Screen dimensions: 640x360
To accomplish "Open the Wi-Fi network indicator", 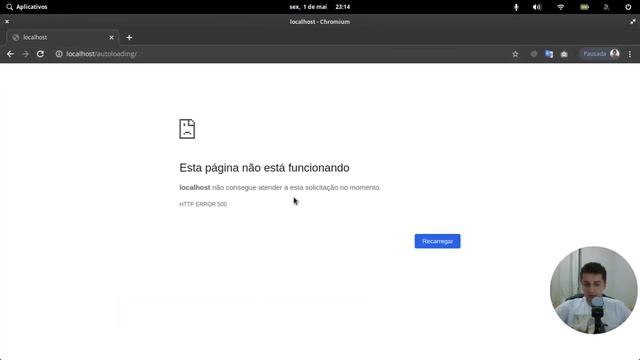I will (560, 7).
